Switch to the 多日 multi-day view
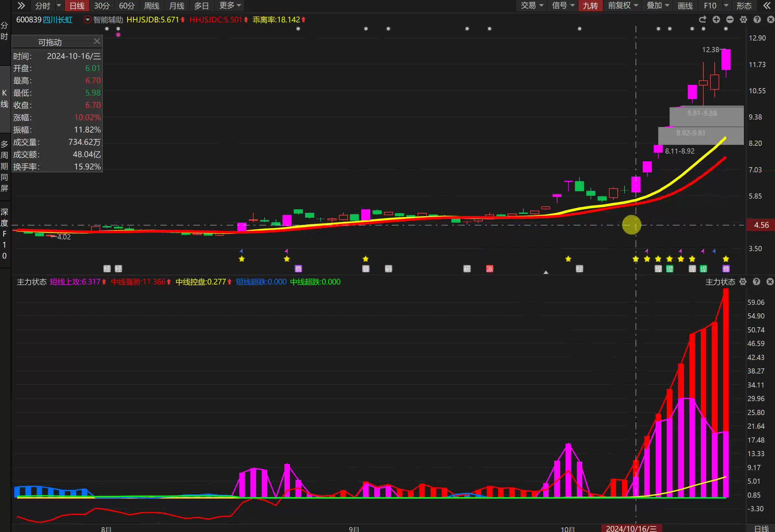Image resolution: width=775 pixels, height=532 pixels. tap(201, 6)
